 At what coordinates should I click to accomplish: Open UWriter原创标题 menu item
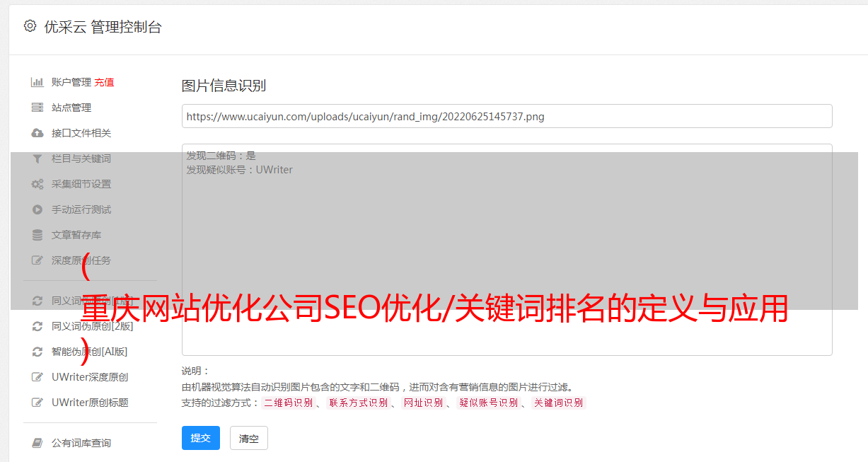pos(90,403)
